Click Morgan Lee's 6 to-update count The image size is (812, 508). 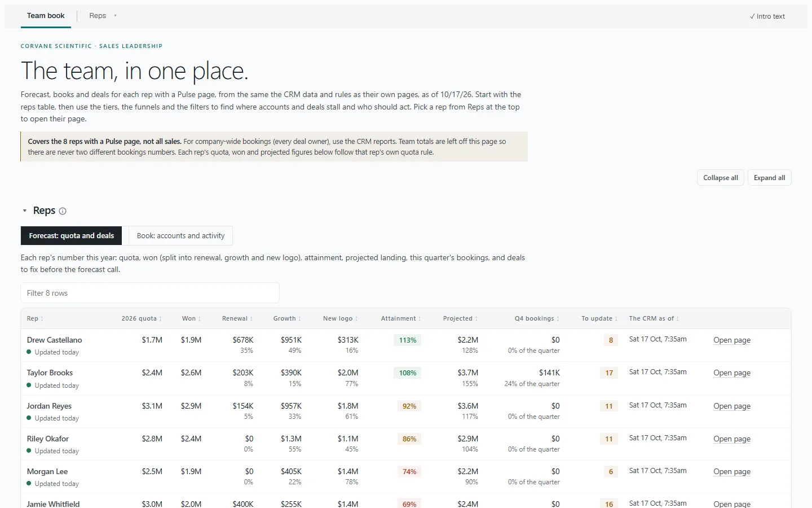(x=611, y=472)
